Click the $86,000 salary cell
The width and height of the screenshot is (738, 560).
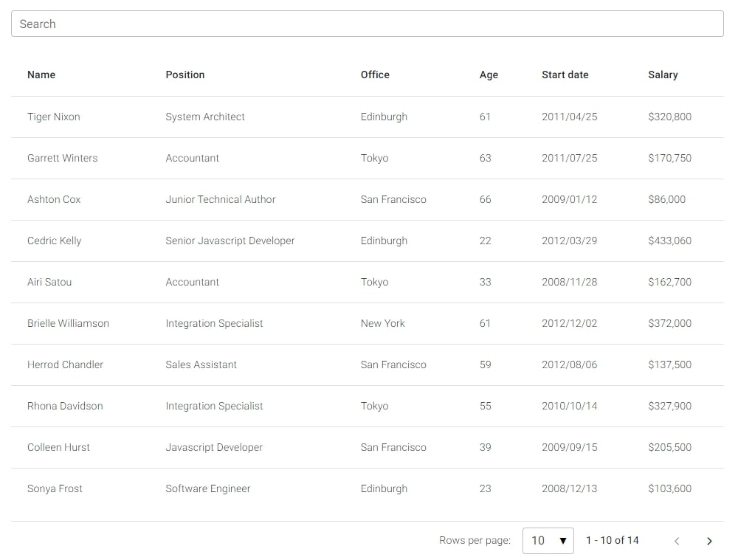(x=667, y=199)
